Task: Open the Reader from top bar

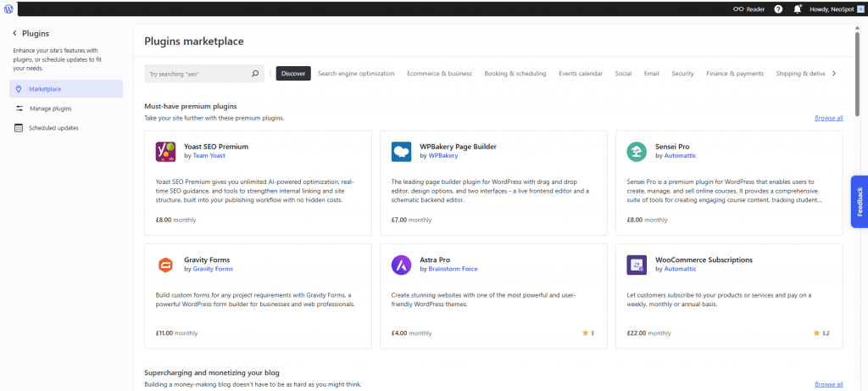Action: (x=749, y=8)
